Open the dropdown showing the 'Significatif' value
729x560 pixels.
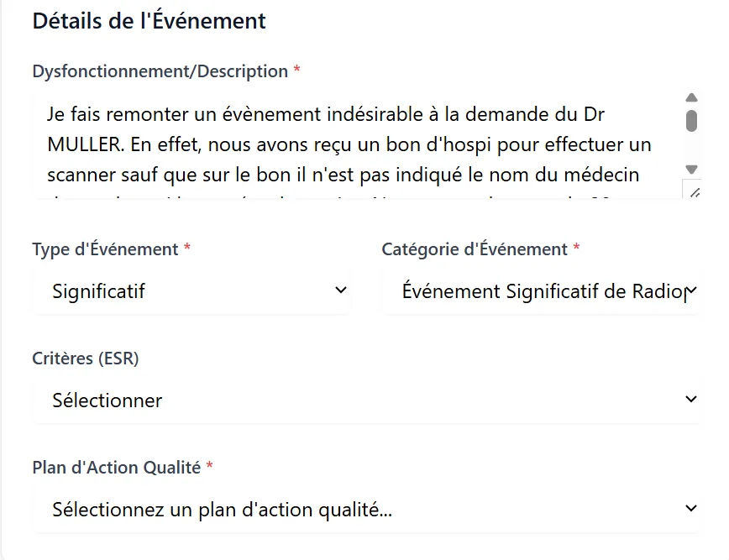pyautogui.click(x=191, y=291)
